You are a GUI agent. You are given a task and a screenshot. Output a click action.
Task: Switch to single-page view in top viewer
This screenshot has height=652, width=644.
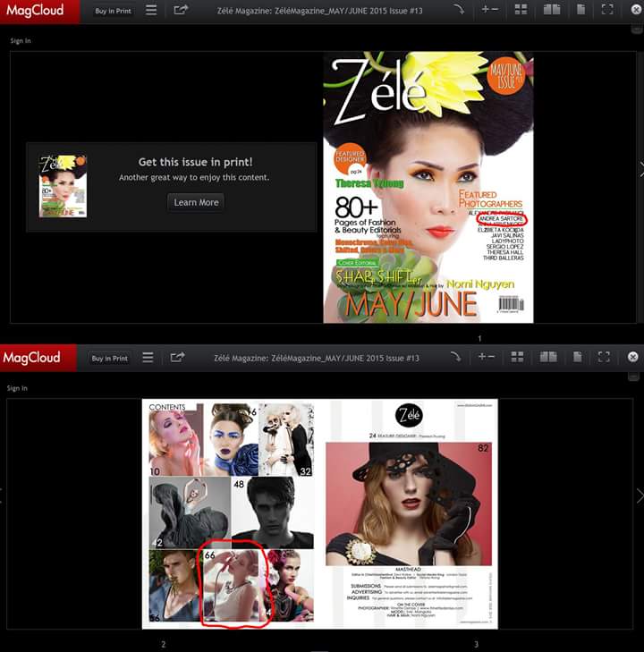click(581, 10)
